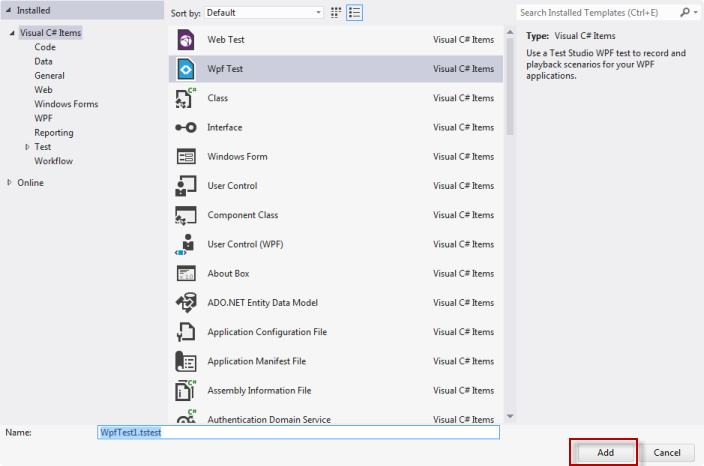The height and width of the screenshot is (466, 704).
Task: Click the ADO.NET Entity Data Model icon
Action: (x=186, y=303)
